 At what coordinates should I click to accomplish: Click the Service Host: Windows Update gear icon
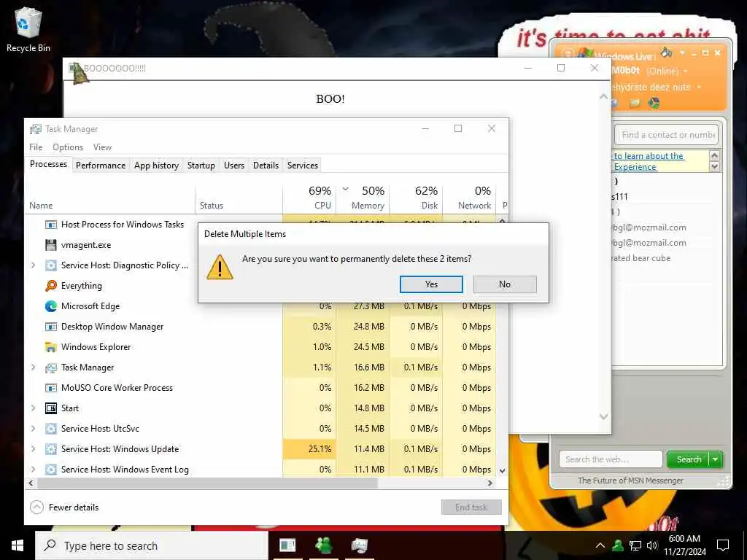coord(51,449)
